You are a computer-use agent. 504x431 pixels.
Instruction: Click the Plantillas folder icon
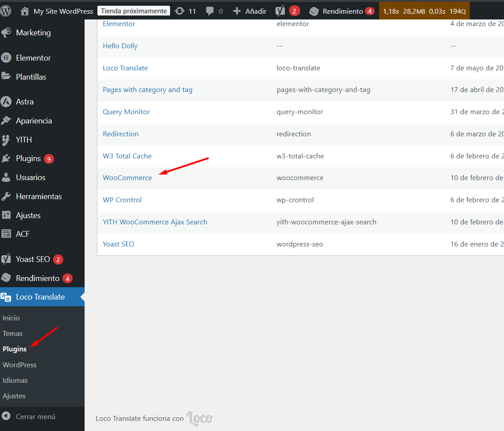(x=6, y=77)
